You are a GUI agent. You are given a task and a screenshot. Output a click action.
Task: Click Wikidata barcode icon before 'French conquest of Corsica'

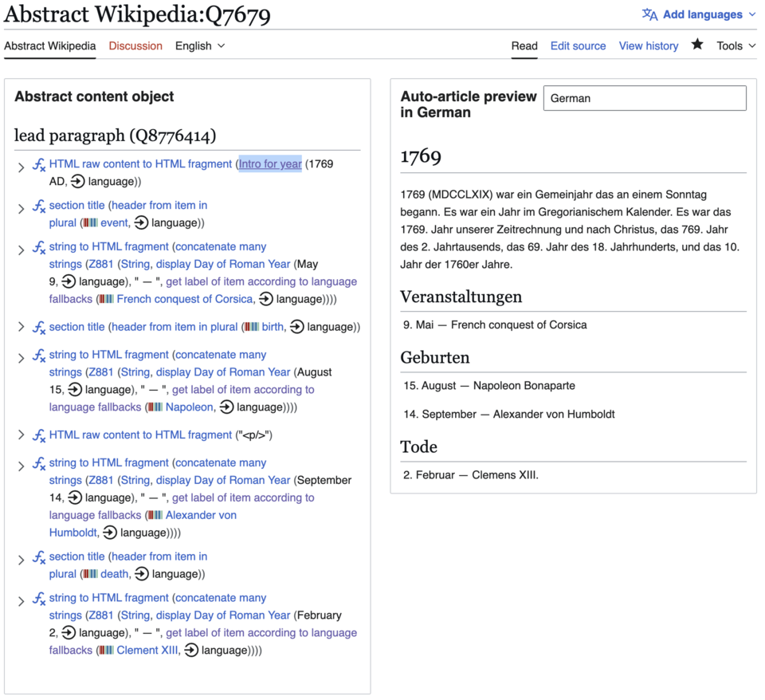click(x=105, y=300)
